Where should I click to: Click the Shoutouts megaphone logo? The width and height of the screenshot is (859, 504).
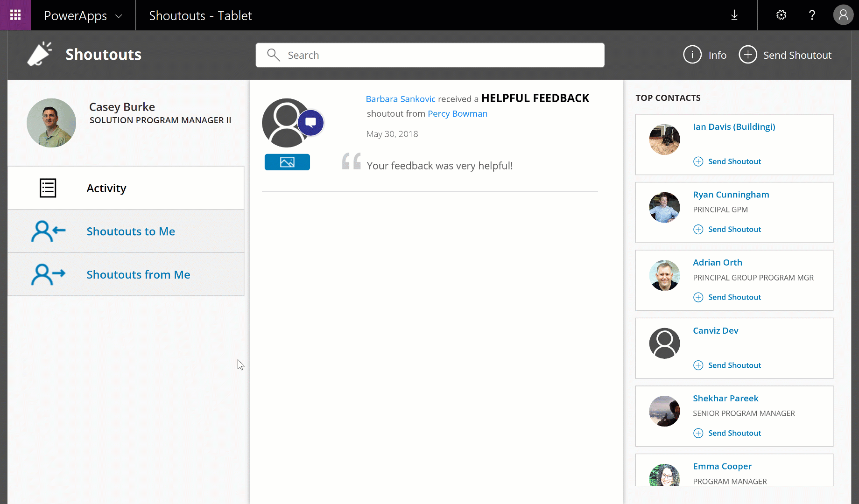tap(40, 55)
